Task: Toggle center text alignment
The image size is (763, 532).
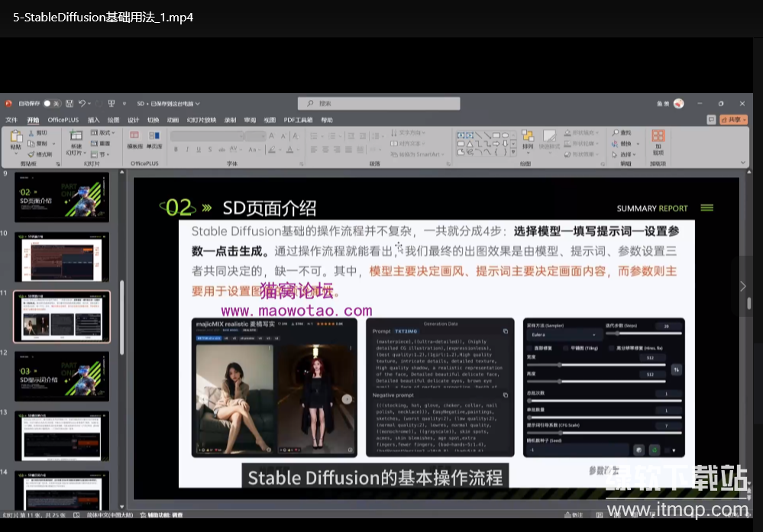Action: click(325, 150)
